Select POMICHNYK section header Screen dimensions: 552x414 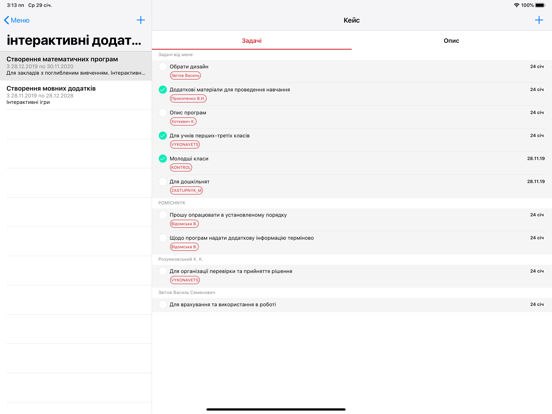(x=172, y=203)
